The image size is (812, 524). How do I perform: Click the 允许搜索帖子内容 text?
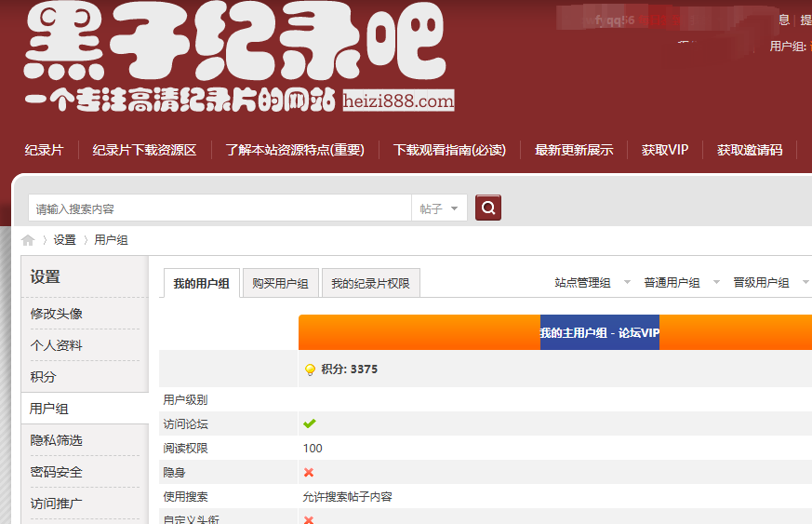point(347,496)
